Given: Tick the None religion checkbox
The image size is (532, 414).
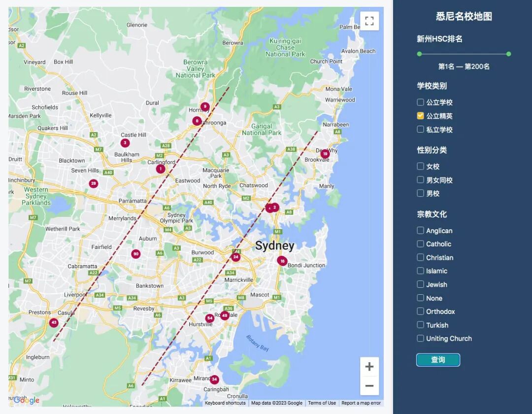Looking at the screenshot, I should [420, 298].
